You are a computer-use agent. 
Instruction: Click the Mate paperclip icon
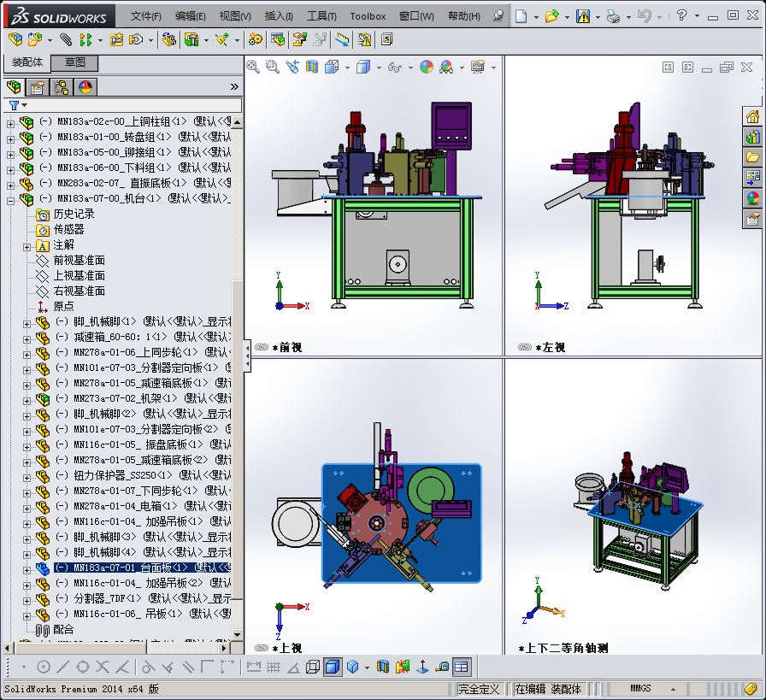pos(66,39)
